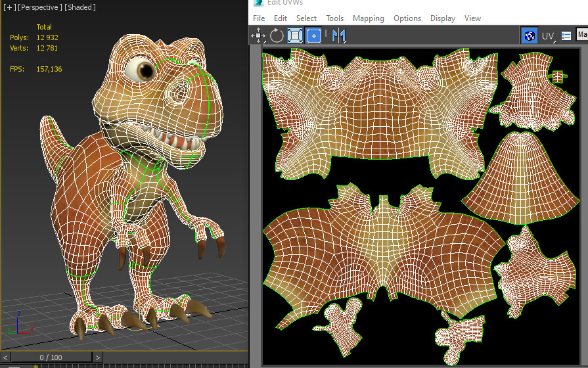Image resolution: width=588 pixels, height=368 pixels.
Task: Step to previous frame with left arrow
Action: pos(6,357)
